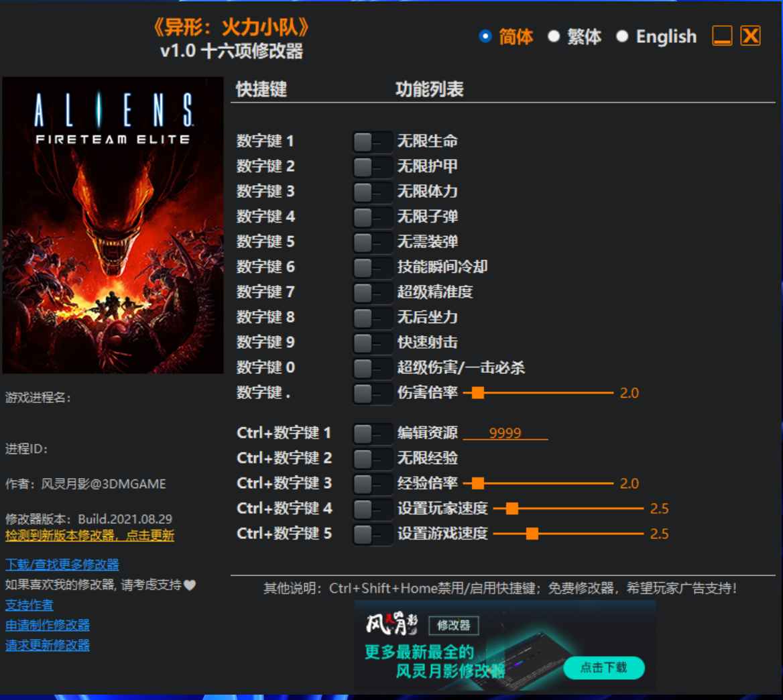Image resolution: width=783 pixels, height=700 pixels.
Task: Toggle 超级伤害/一击必杀 switch
Action: pos(371,367)
